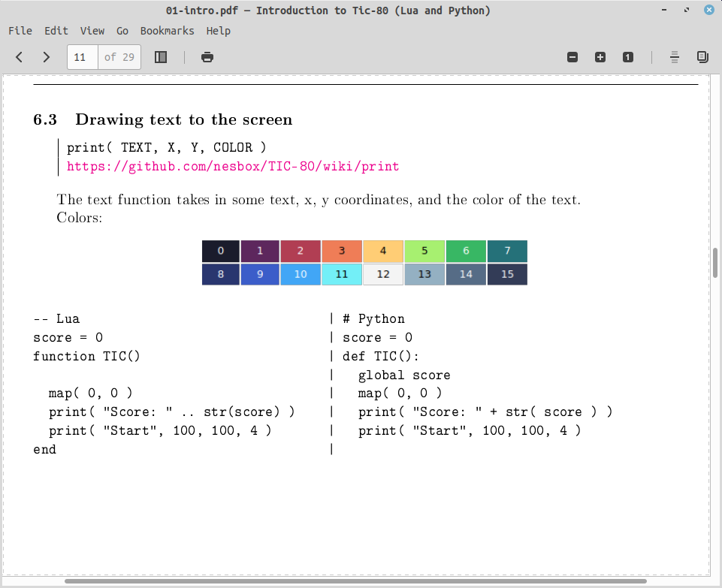
Task: Go to the previous page arrow
Action: point(19,57)
